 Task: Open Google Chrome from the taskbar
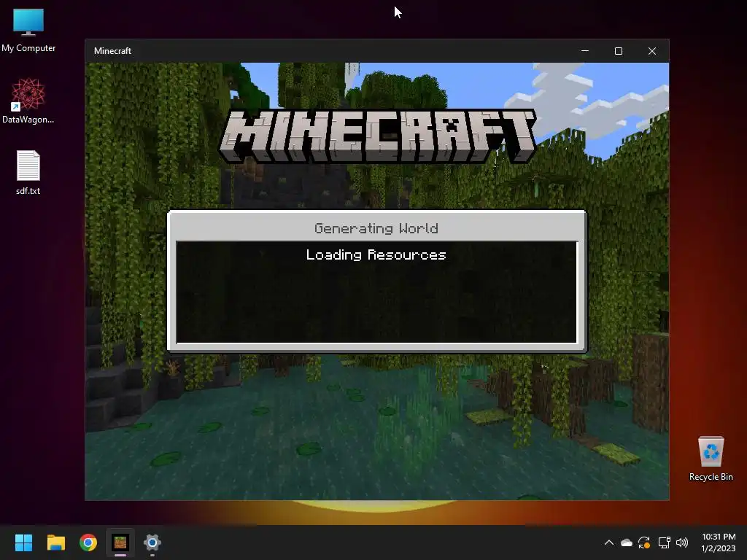point(88,542)
